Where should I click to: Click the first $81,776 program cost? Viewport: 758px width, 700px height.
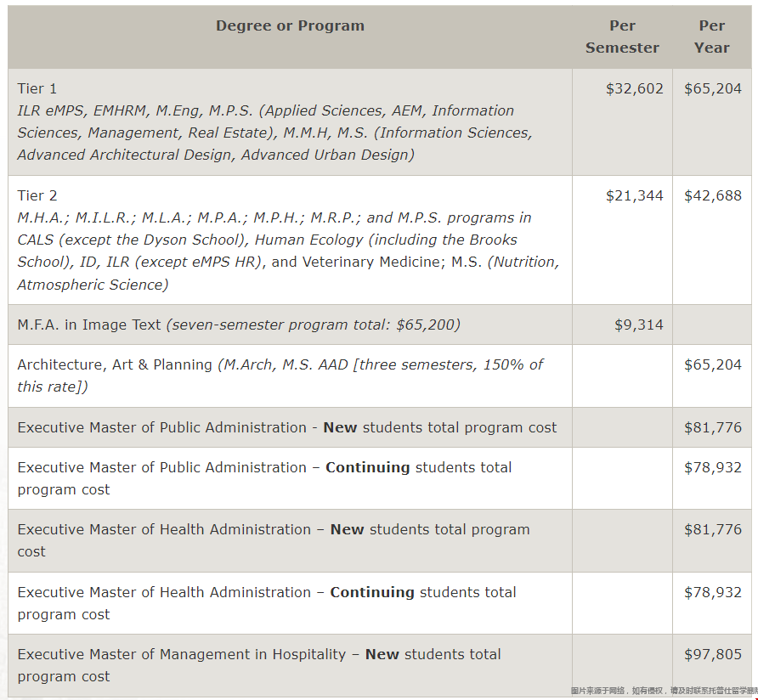pos(713,428)
